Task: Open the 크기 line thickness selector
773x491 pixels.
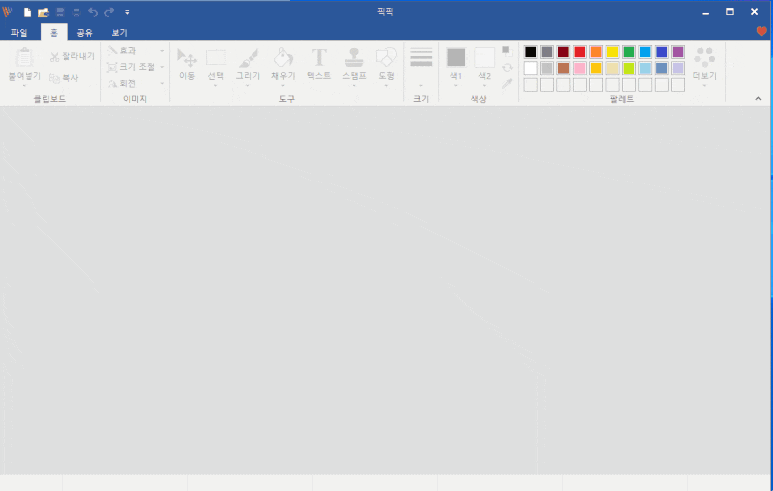Action: coord(421,67)
